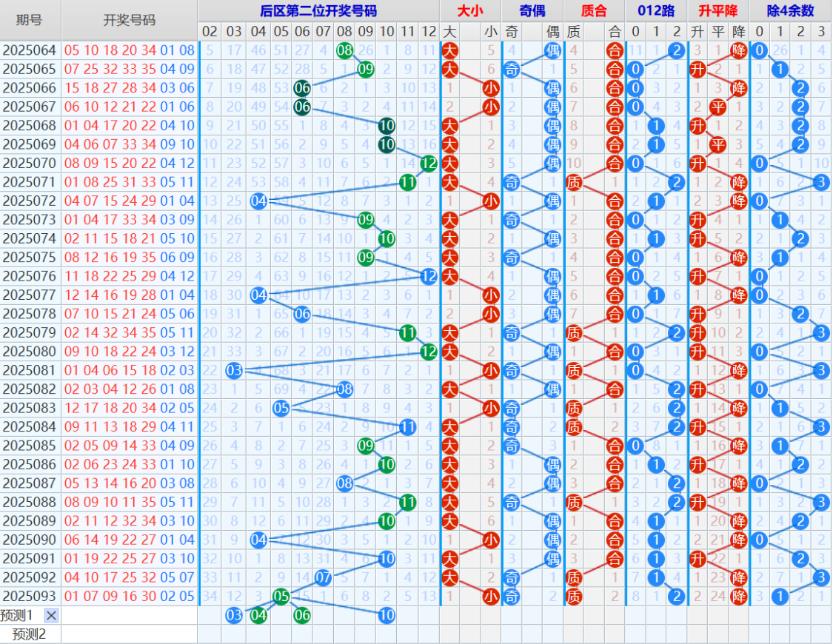Click green 12 ball in row 2025070
The image size is (833, 644).
(x=428, y=163)
